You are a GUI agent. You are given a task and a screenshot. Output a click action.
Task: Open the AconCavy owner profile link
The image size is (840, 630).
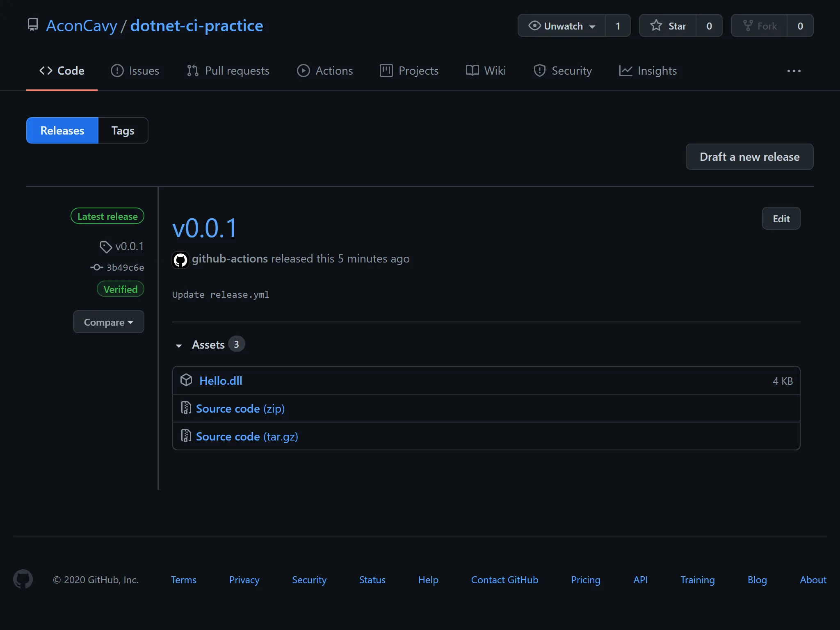[82, 26]
